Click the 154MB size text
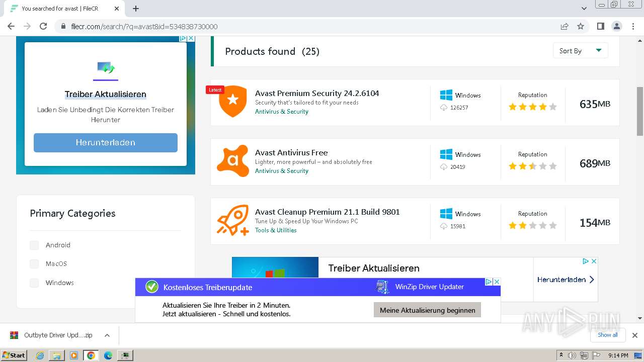644x362 pixels. click(x=595, y=223)
